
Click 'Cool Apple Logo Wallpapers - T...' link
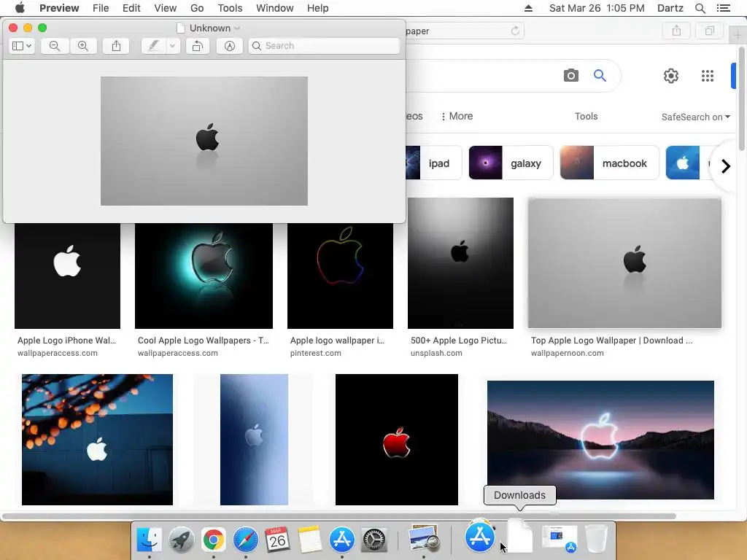tap(204, 341)
